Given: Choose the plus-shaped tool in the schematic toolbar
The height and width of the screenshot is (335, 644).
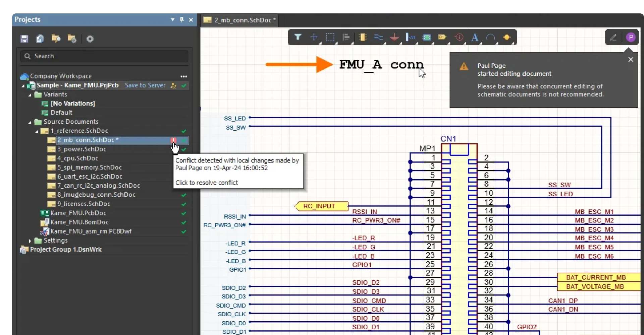Looking at the screenshot, I should 314,37.
